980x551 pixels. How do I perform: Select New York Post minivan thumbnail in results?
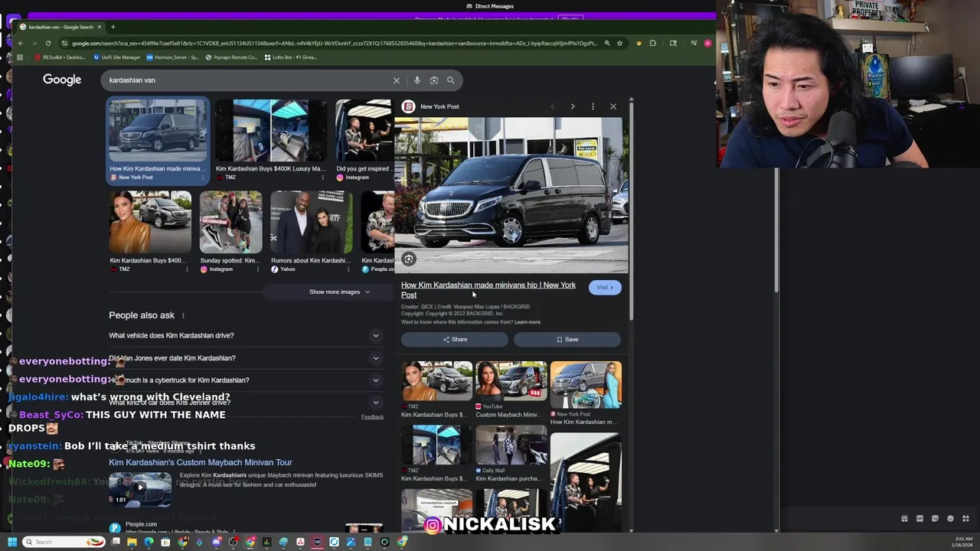(157, 132)
